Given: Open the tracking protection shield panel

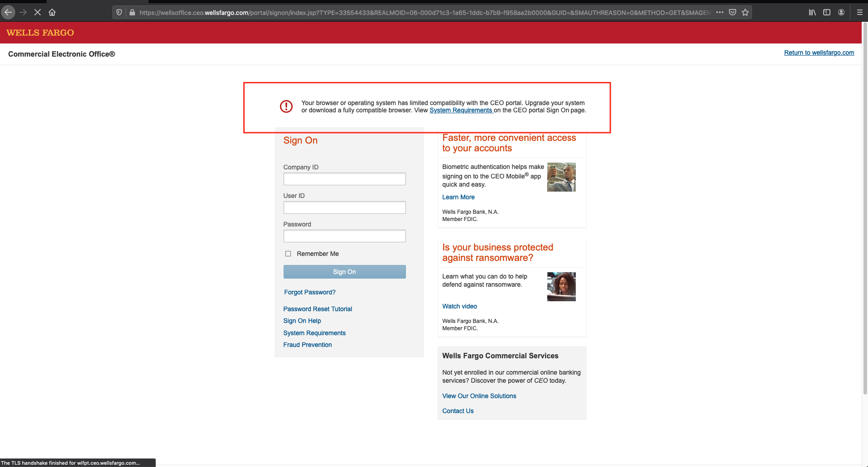Looking at the screenshot, I should pos(119,12).
